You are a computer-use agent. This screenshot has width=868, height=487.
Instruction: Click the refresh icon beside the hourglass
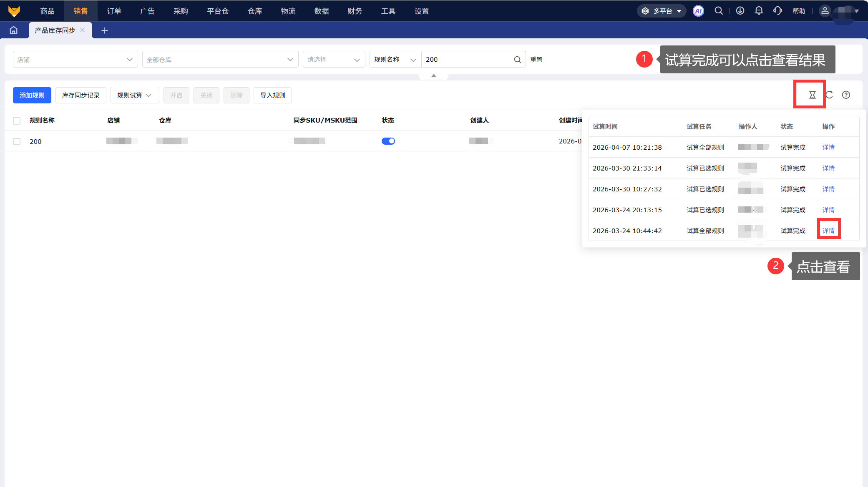pyautogui.click(x=829, y=95)
